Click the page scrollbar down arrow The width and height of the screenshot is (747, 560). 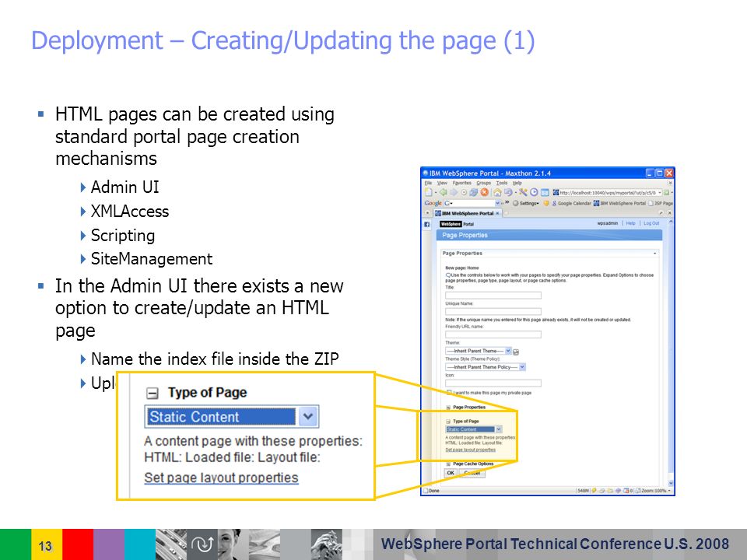tap(671, 483)
